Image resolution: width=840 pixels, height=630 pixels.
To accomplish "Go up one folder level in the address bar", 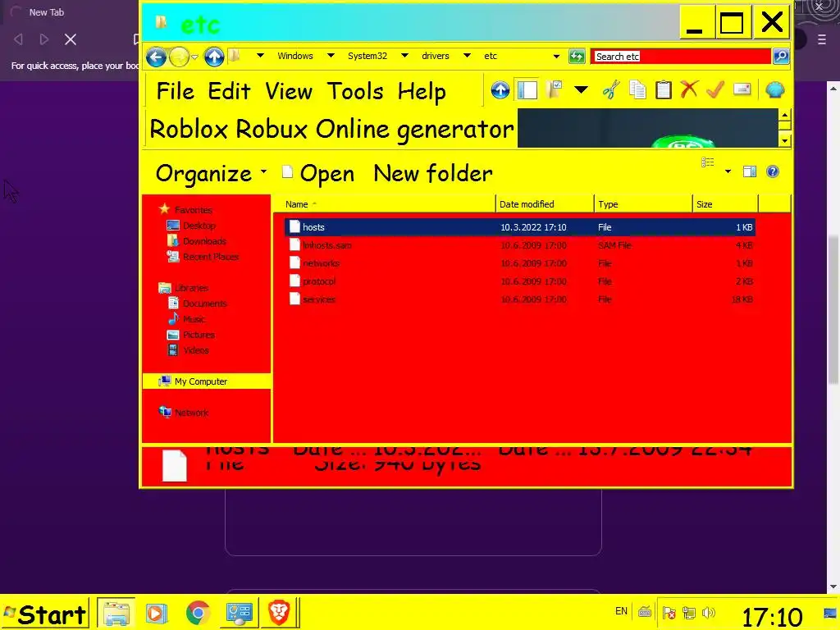I will (x=214, y=57).
